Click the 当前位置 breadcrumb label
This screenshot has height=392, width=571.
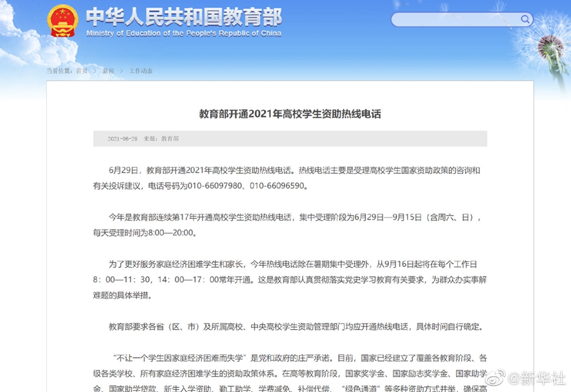pos(60,71)
